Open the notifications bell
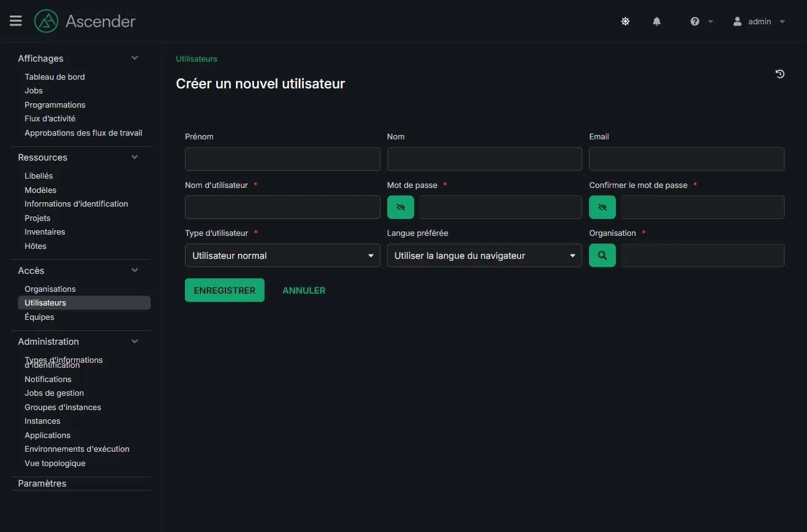 coord(656,21)
